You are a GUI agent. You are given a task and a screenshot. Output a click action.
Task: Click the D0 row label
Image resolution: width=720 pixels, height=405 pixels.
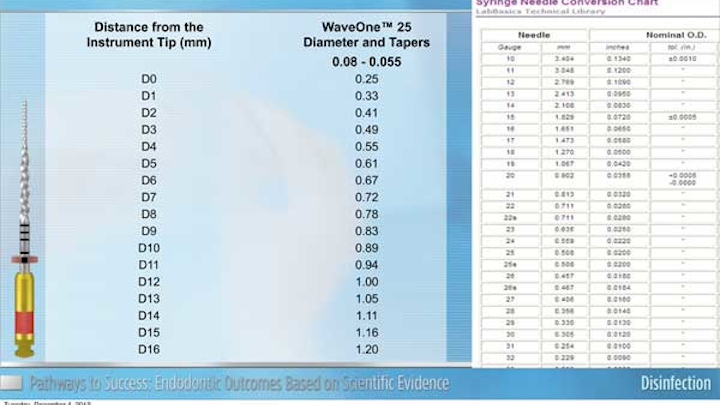(149, 79)
